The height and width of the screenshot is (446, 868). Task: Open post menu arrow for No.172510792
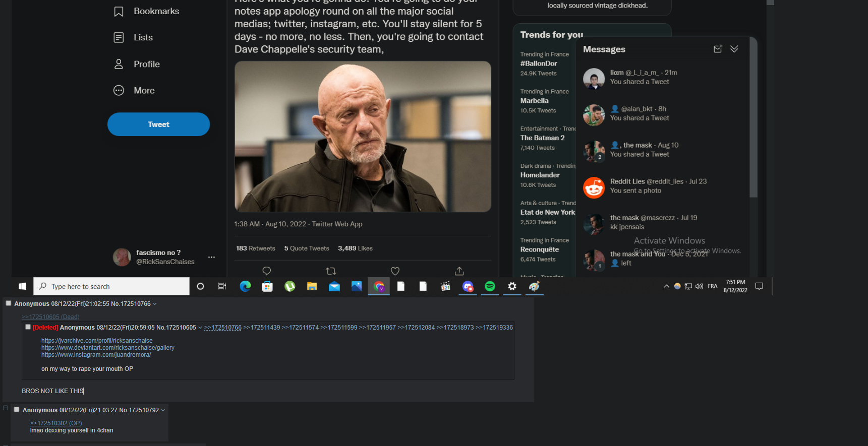click(163, 410)
